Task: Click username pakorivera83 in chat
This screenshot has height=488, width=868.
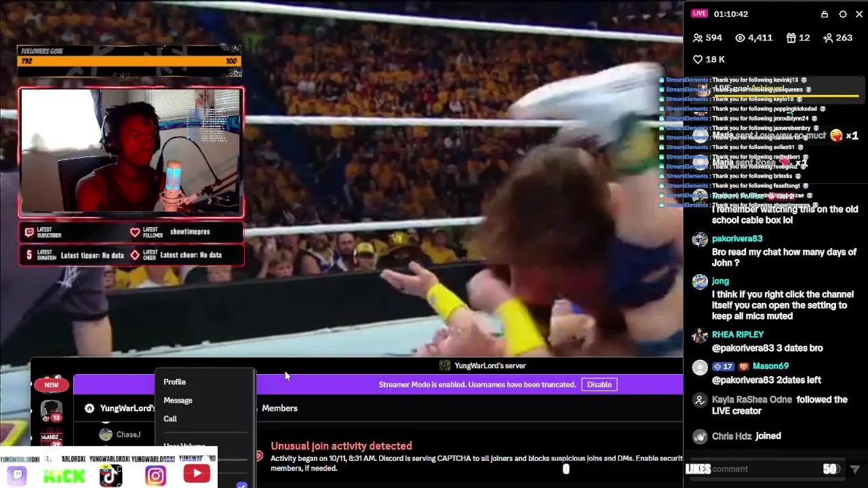Action: pos(737,239)
